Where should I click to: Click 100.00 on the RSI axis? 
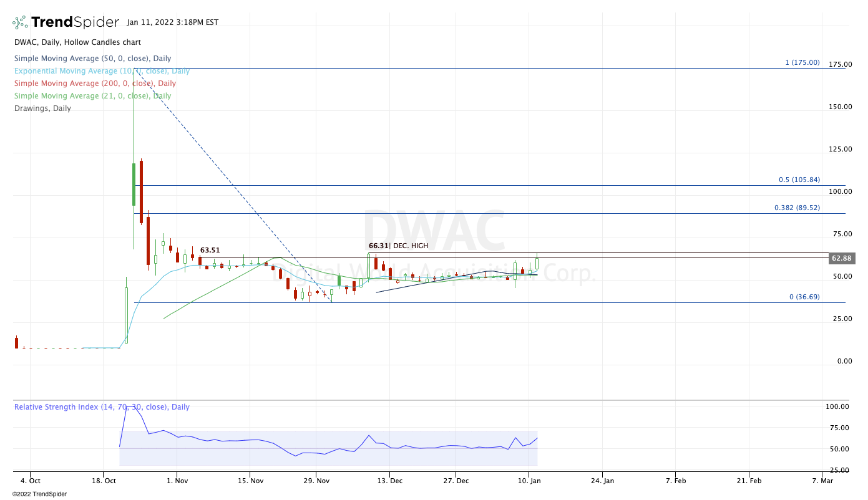[837, 406]
